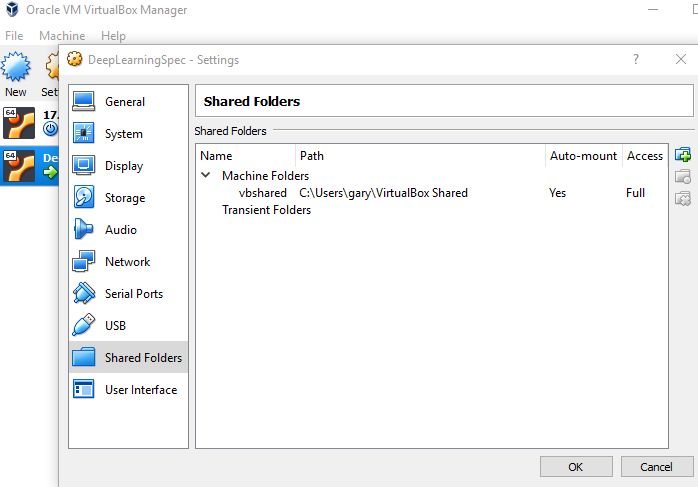698x487 pixels.
Task: Minimize the VirtualBox Manager window
Action: click(653, 9)
